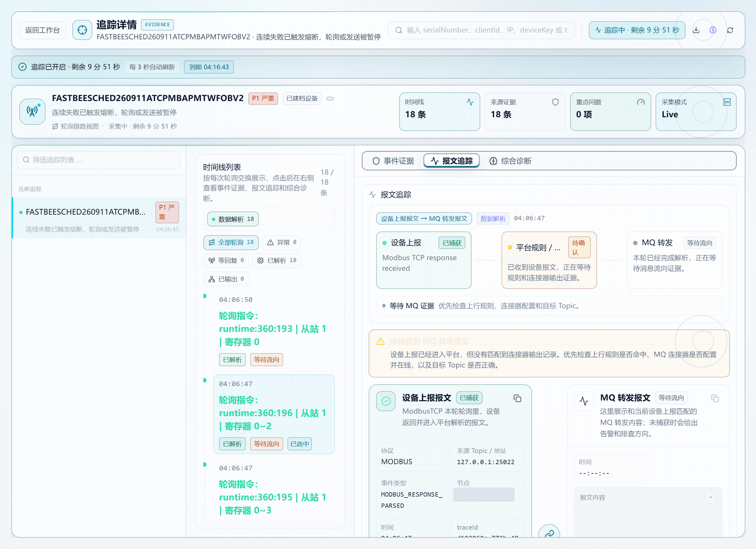Switch to the 事件证据 tab
The image size is (756, 549).
[393, 161]
